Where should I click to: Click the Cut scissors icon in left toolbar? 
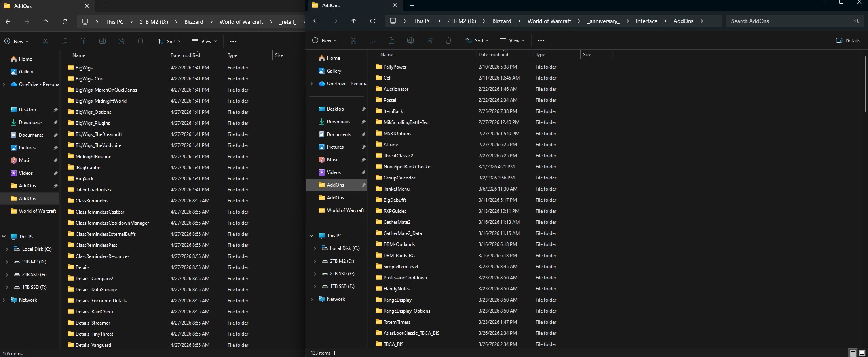pos(46,41)
